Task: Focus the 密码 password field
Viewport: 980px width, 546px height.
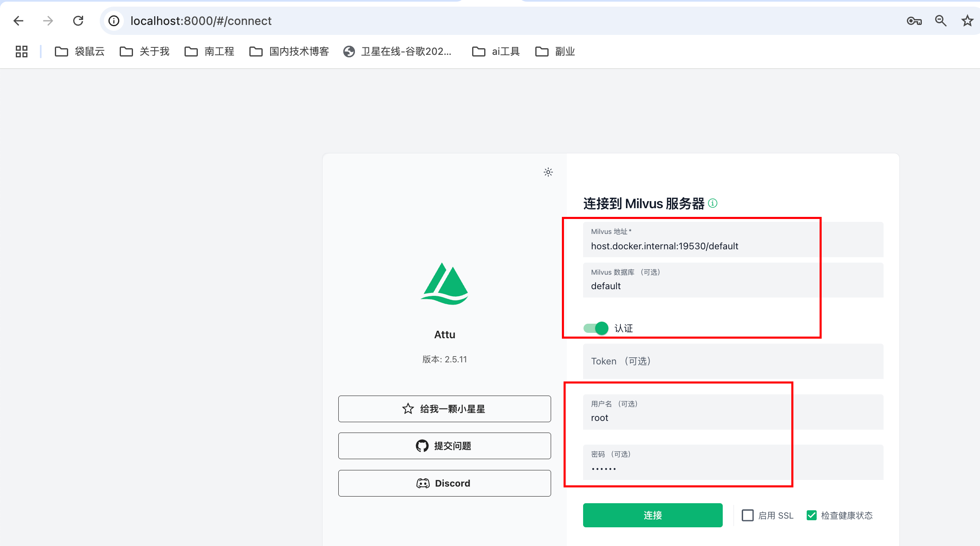Action: (x=733, y=462)
